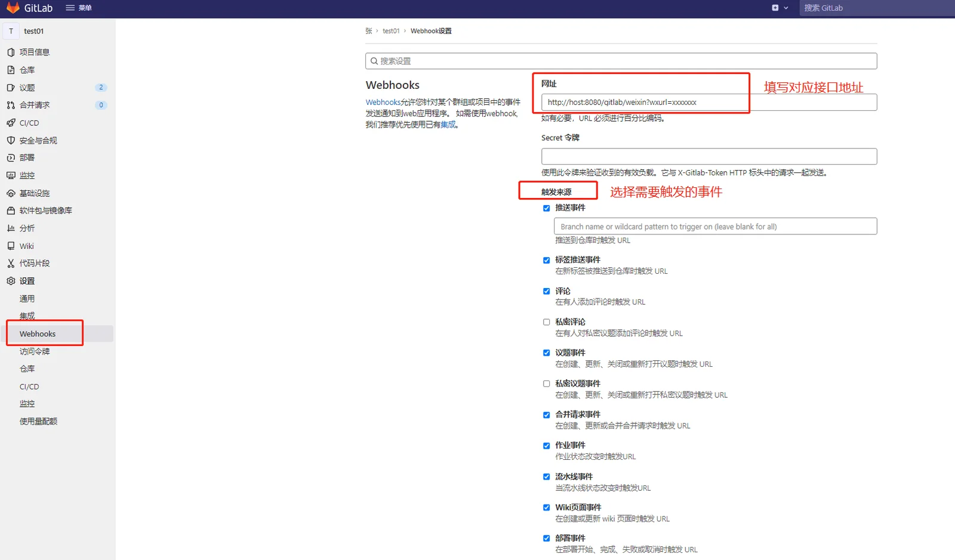
Task: Click the 基础设施 infrastructure icon
Action: point(11,193)
